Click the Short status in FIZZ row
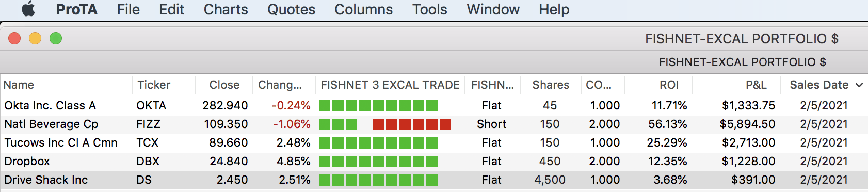Screen dimensions: 868x192 tap(491, 124)
